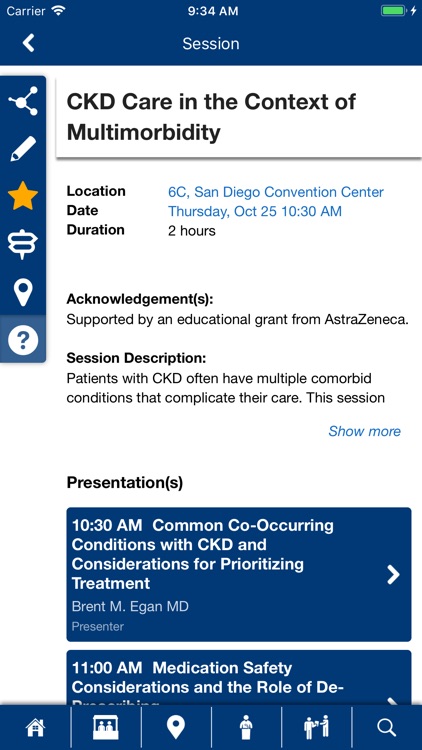The height and width of the screenshot is (750, 422).
Task: Tap the bottom bar location pin
Action: pos(176,728)
